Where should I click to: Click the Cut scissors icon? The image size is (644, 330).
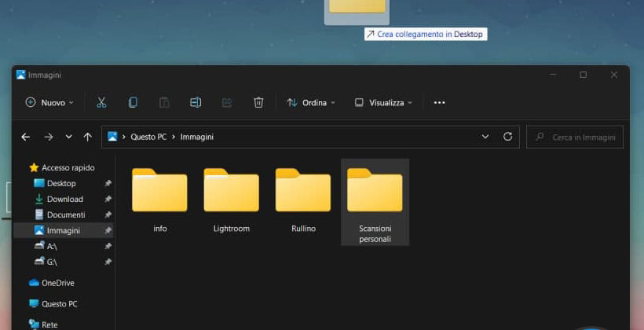pos(101,102)
